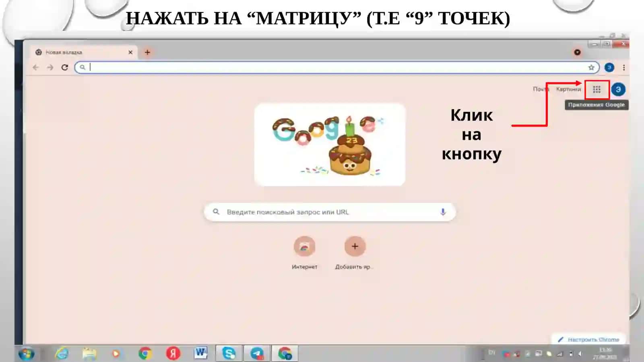The image size is (644, 362).
Task: Open the Почта link
Action: click(x=541, y=89)
